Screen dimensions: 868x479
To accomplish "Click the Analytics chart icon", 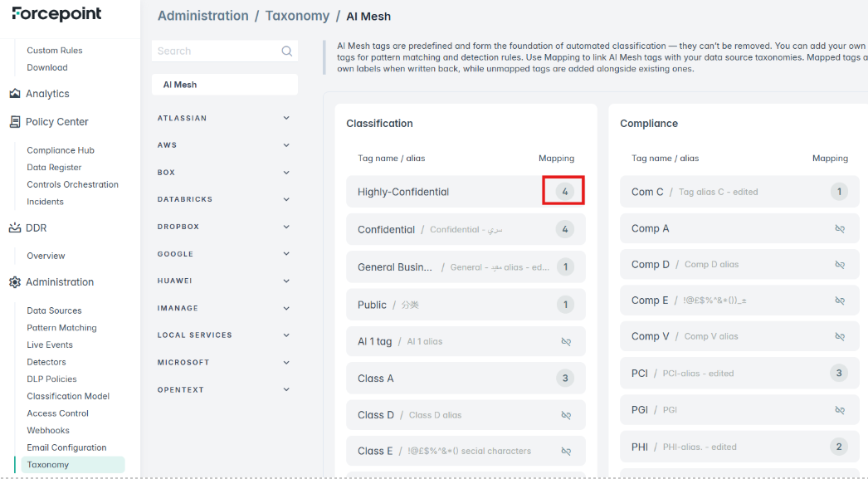I will pos(15,94).
